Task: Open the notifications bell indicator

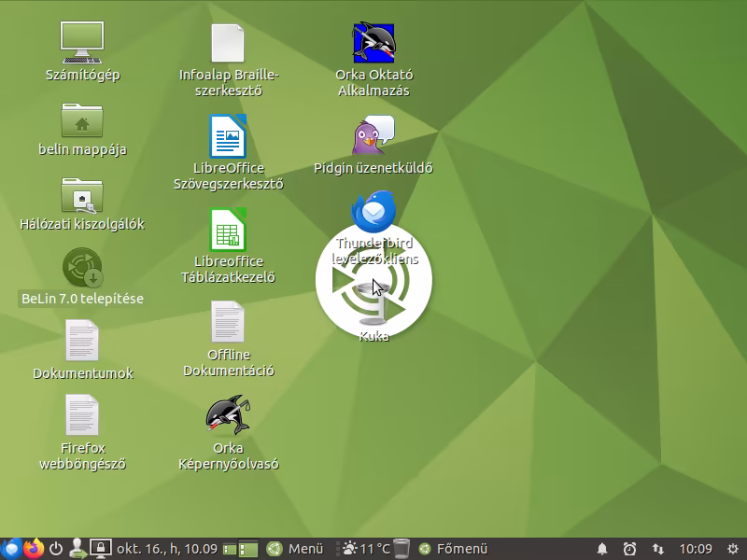Action: click(x=602, y=549)
